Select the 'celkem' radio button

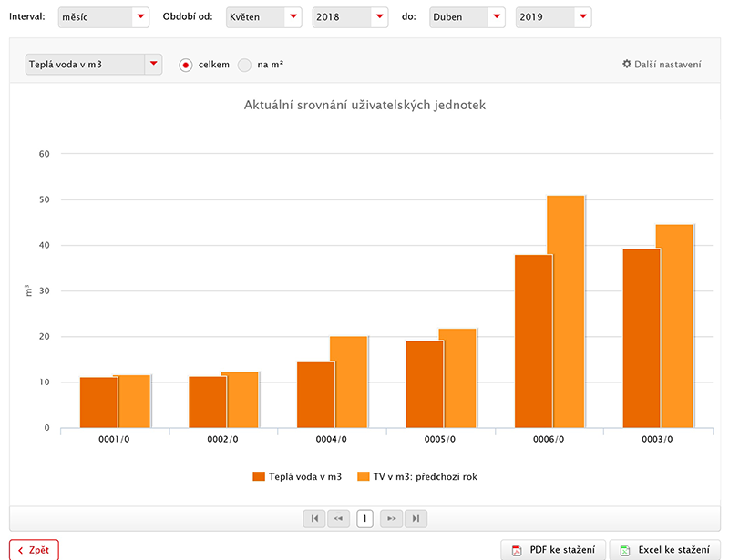click(187, 65)
